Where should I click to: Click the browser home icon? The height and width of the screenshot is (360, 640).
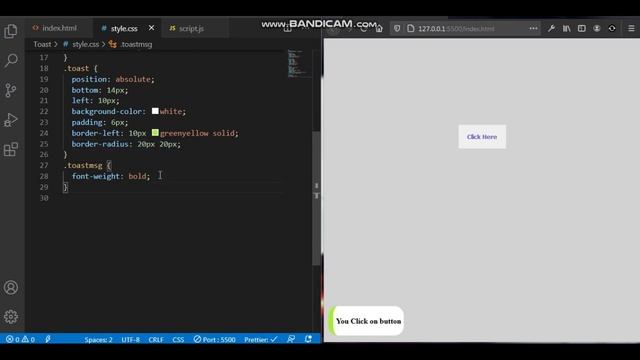[x=379, y=29]
